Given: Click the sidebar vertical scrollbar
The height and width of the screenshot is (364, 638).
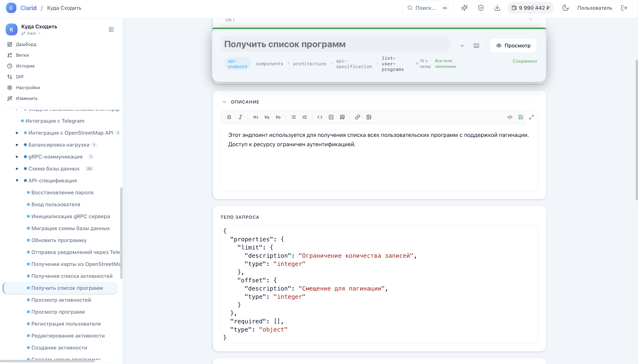Looking at the screenshot, I should click(121, 233).
